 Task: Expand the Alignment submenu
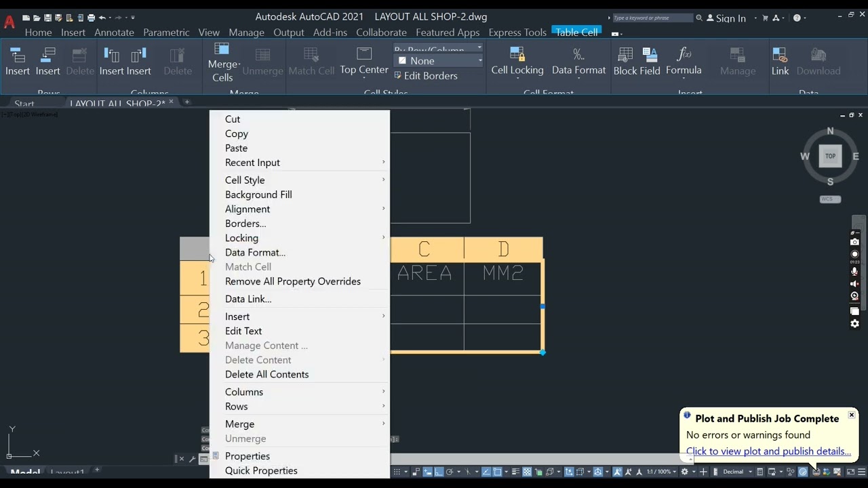coord(300,209)
